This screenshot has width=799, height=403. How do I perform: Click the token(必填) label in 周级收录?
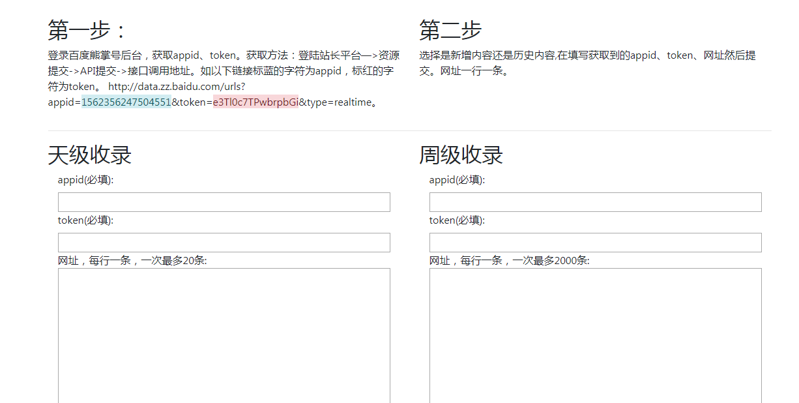coord(456,220)
